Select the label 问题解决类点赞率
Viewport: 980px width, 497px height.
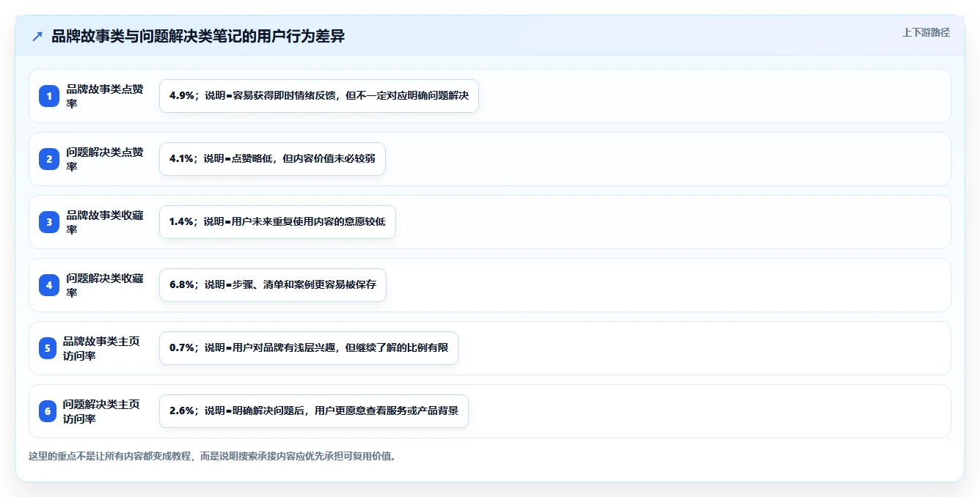(x=106, y=159)
